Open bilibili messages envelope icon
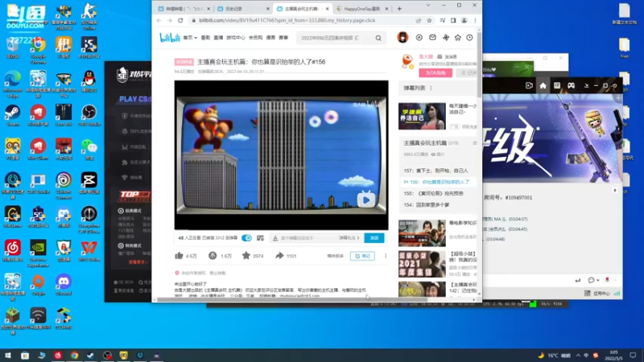This screenshot has height=362, width=644. coord(432,37)
